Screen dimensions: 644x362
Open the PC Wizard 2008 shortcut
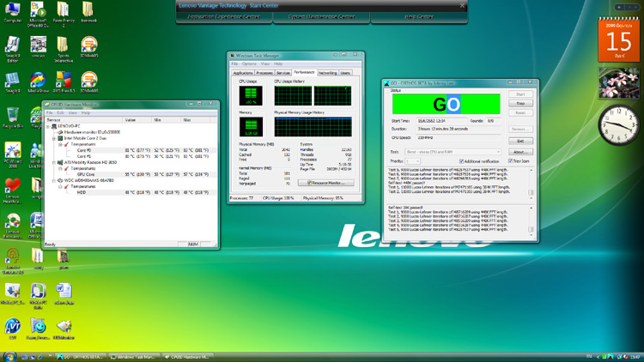(x=13, y=155)
